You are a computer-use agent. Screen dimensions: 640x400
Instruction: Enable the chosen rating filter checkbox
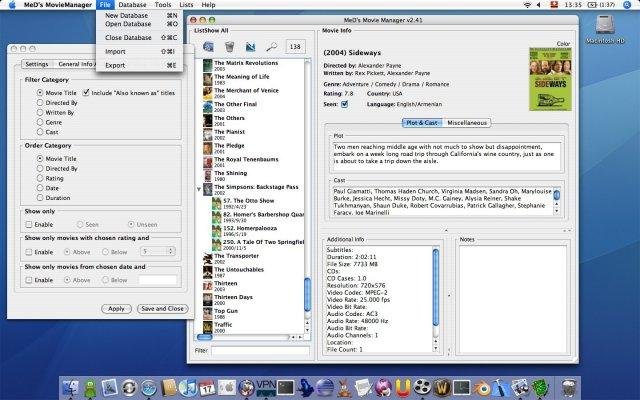tap(29, 252)
